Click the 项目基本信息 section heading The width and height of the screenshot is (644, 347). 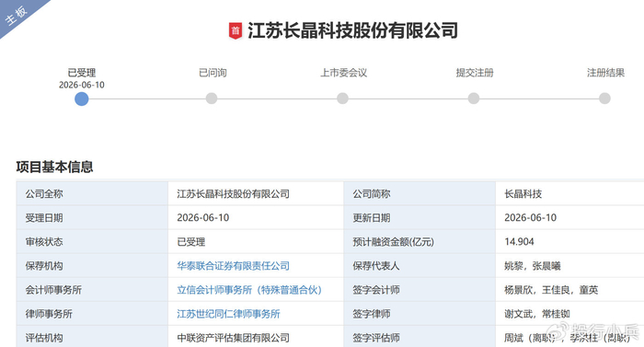pyautogui.click(x=54, y=167)
